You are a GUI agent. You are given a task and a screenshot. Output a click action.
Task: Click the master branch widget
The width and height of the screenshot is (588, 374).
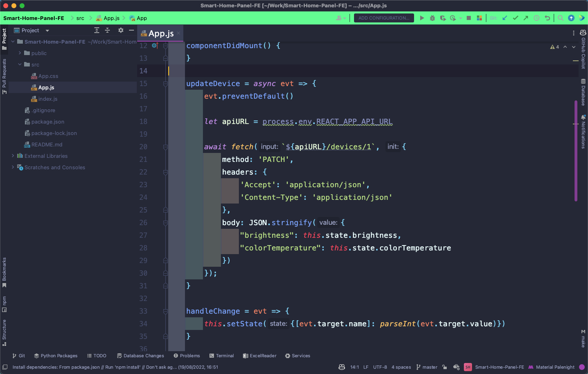[x=427, y=367]
